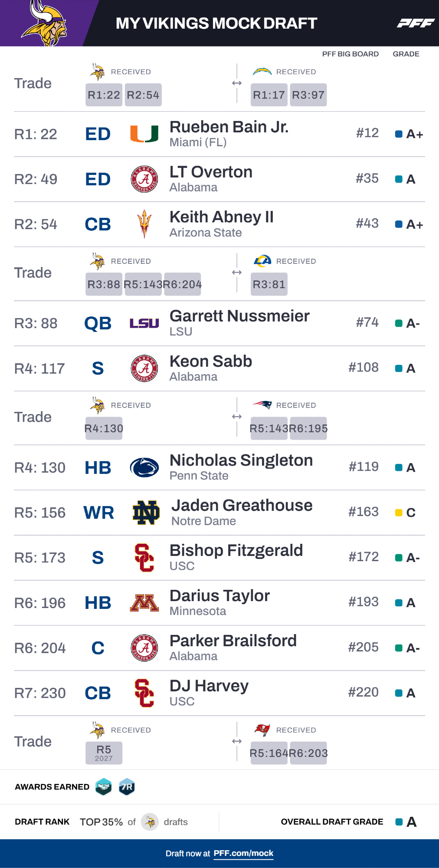The height and width of the screenshot is (868, 439).
Task: Click the PFF Big Board column header
Action: coord(350,54)
